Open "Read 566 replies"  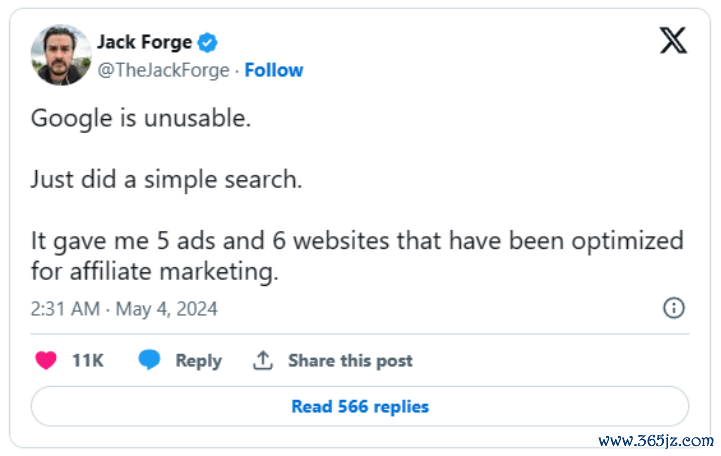[360, 407]
